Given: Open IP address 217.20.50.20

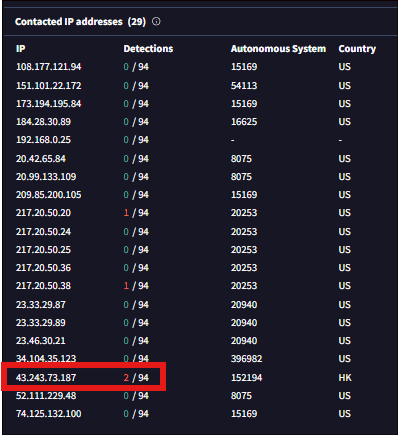Looking at the screenshot, I should point(43,213).
